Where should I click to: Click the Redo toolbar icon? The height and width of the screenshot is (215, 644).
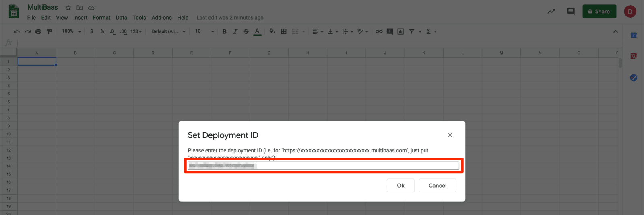tap(27, 31)
